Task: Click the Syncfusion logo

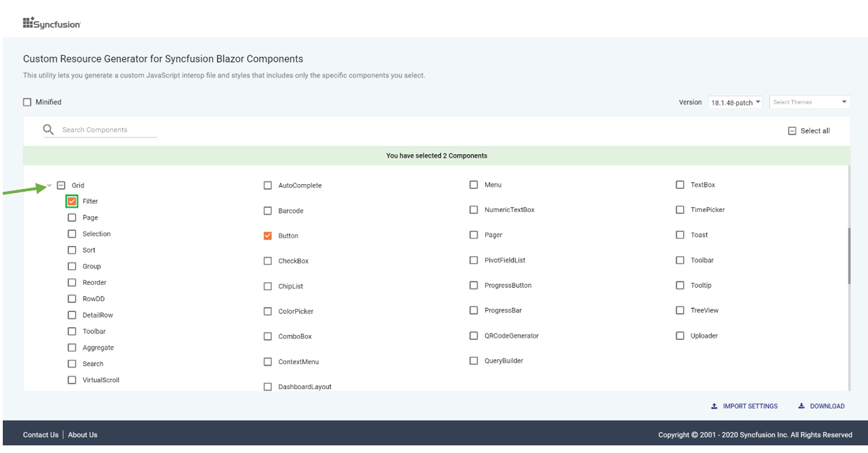Action: 52,24
